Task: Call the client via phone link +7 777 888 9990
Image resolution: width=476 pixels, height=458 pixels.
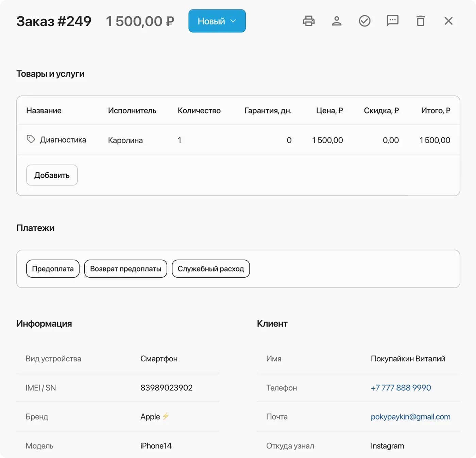Action: pyautogui.click(x=401, y=388)
